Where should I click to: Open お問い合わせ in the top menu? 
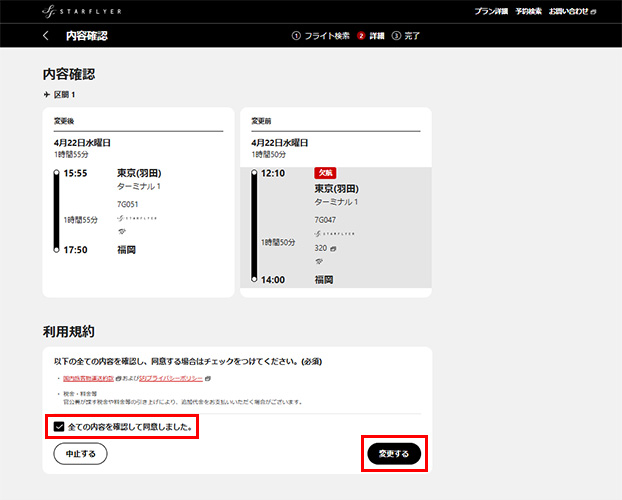[572, 12]
